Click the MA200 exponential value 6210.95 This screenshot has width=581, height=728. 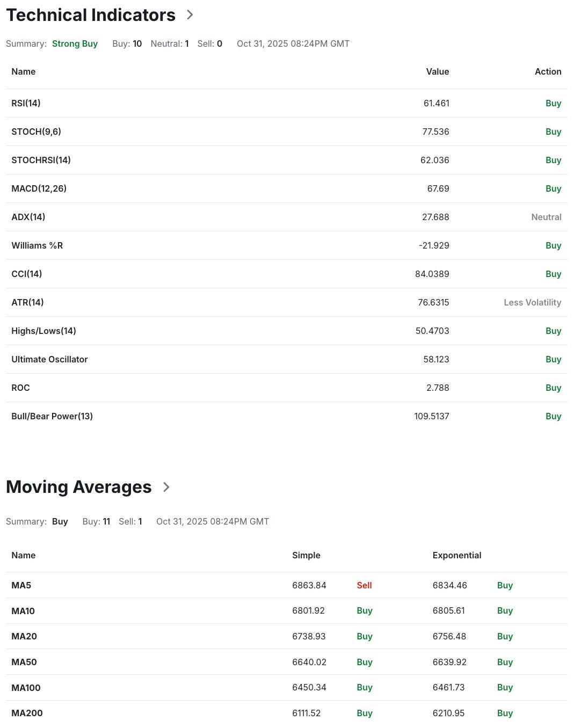point(448,713)
